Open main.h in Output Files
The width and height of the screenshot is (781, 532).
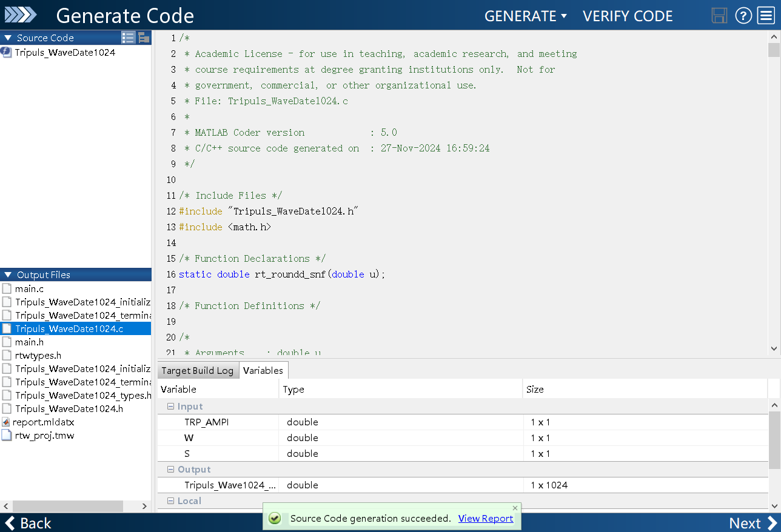(x=29, y=342)
